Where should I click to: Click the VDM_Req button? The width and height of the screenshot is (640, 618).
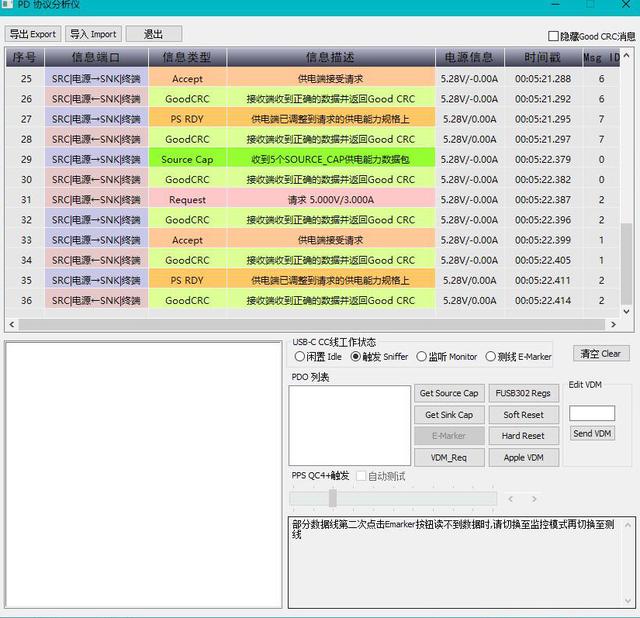pos(449,458)
